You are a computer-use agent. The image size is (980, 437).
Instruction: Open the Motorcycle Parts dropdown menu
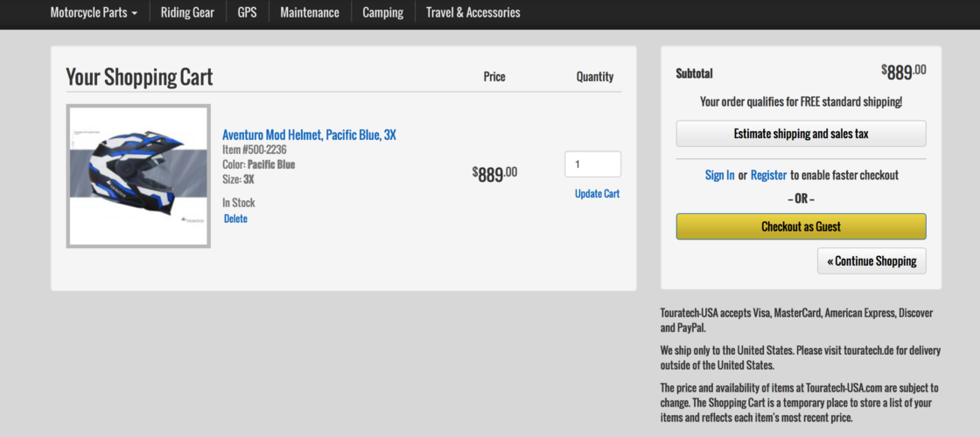pyautogui.click(x=94, y=12)
